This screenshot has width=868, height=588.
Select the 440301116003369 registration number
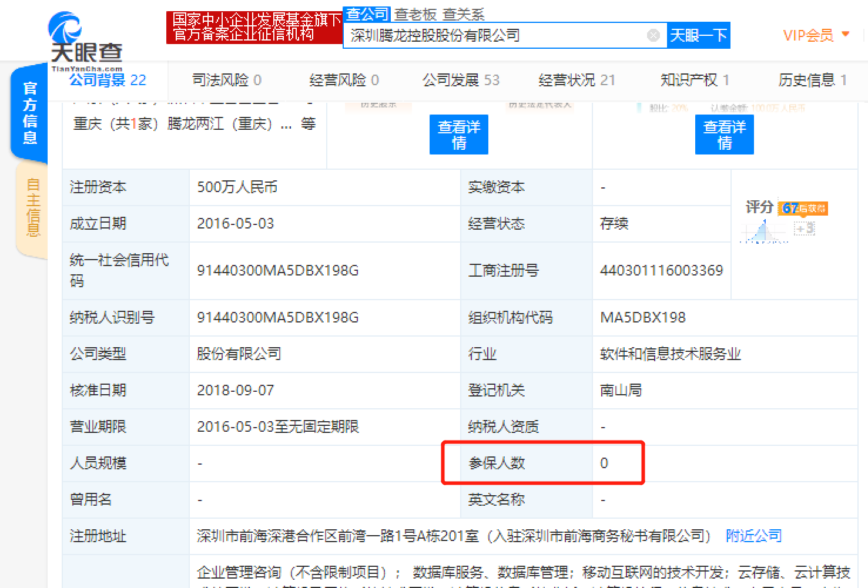(x=662, y=270)
